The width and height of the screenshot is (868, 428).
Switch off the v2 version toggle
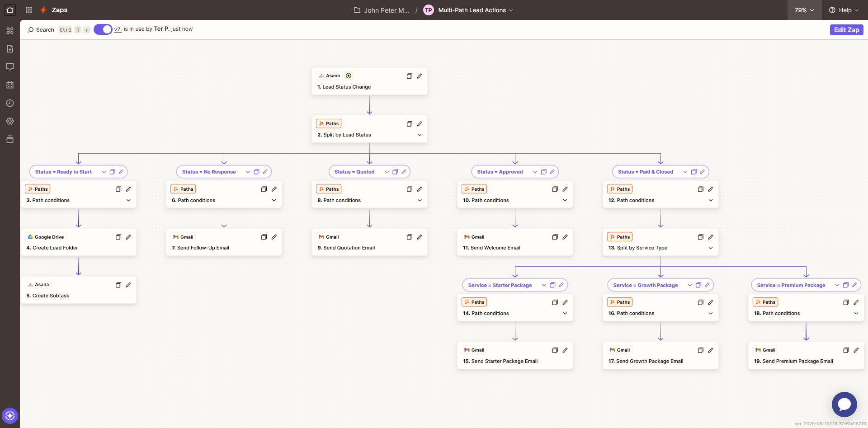click(102, 29)
